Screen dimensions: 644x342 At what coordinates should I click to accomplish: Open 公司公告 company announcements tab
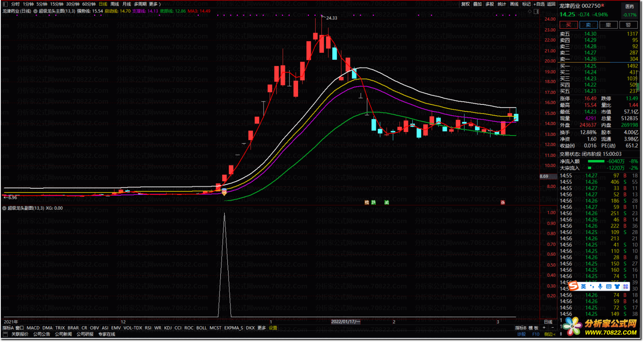pos(42,334)
